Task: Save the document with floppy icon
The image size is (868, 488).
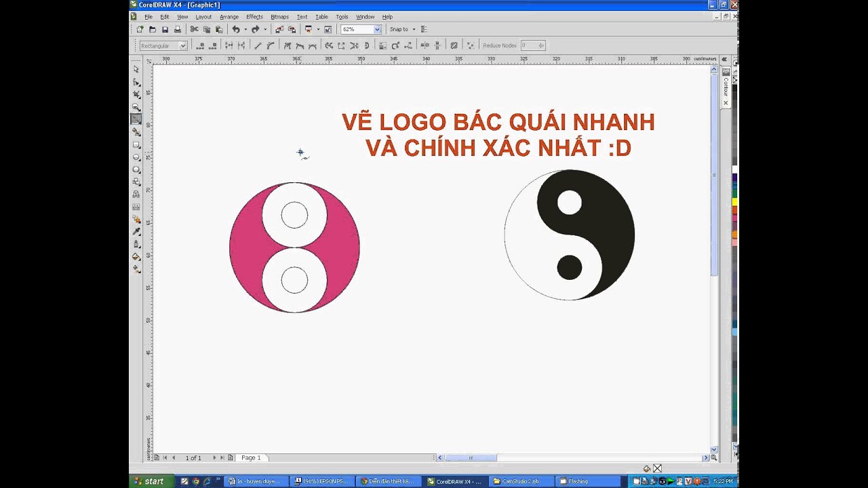Action: (x=165, y=29)
